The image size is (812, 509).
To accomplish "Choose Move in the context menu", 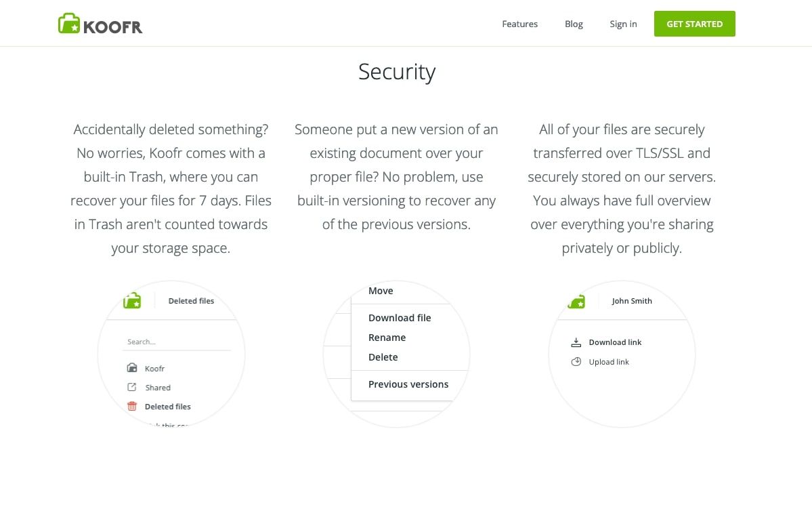I will tap(381, 291).
